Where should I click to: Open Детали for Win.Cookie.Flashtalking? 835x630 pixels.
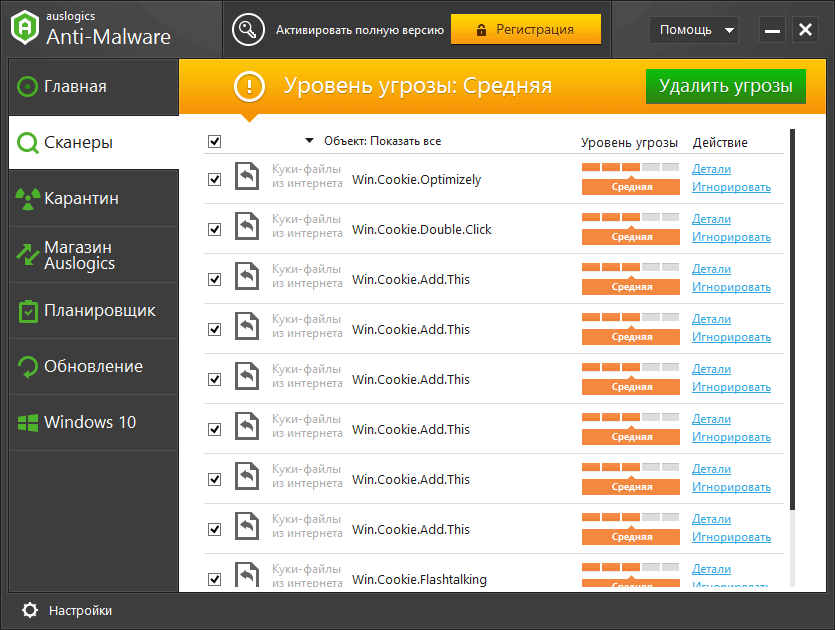pyautogui.click(x=711, y=569)
